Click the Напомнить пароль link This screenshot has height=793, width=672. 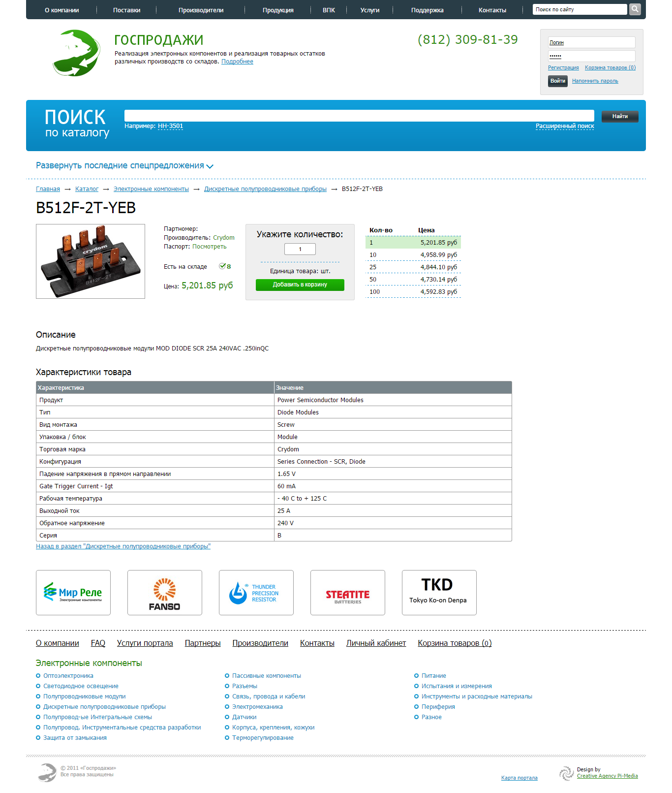pyautogui.click(x=595, y=81)
